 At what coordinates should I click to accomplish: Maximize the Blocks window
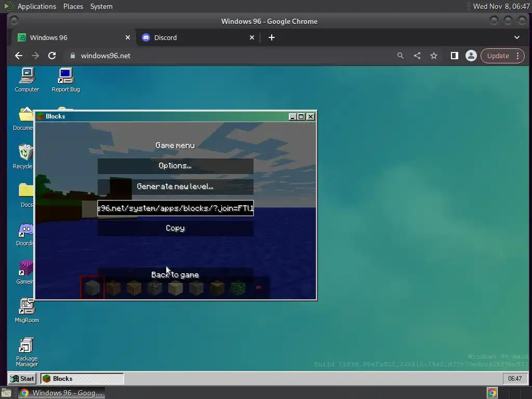pos(301,117)
